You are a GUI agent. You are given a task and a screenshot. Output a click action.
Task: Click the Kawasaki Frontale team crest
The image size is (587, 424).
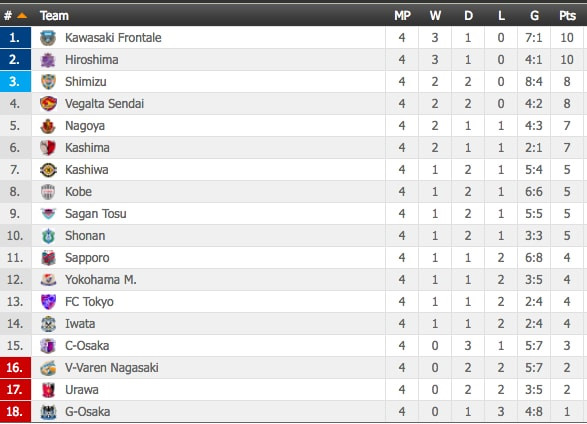48,38
